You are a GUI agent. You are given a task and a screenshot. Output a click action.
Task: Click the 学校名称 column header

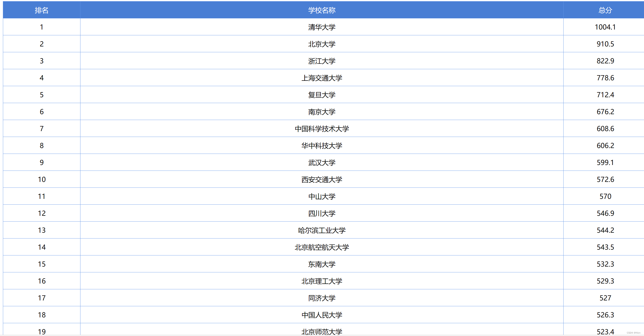[322, 10]
